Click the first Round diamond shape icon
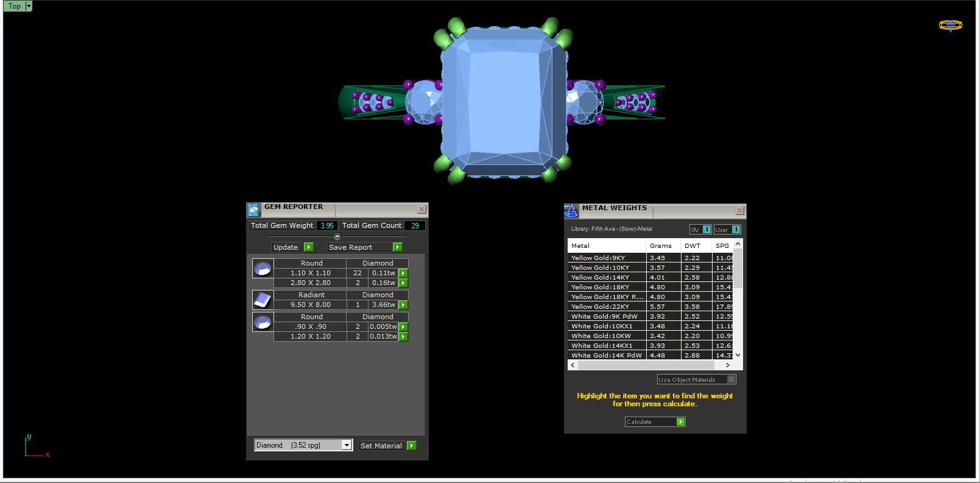980x483 pixels. [263, 268]
